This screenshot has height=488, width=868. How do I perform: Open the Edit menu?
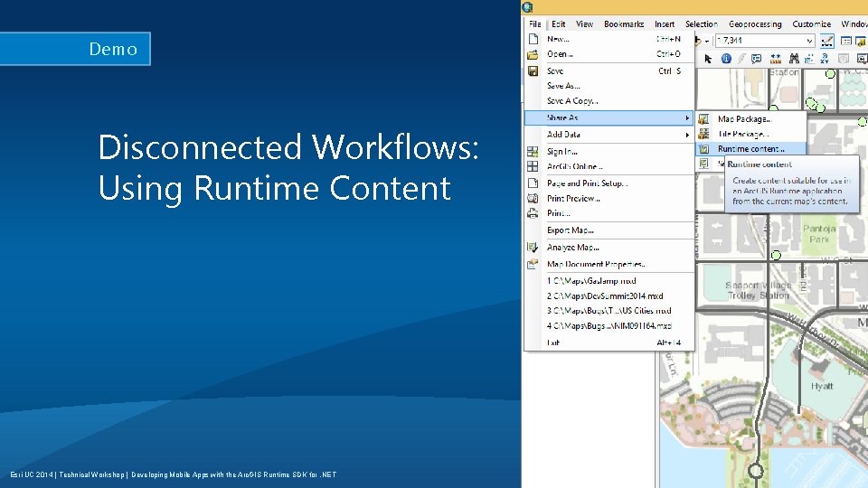559,23
